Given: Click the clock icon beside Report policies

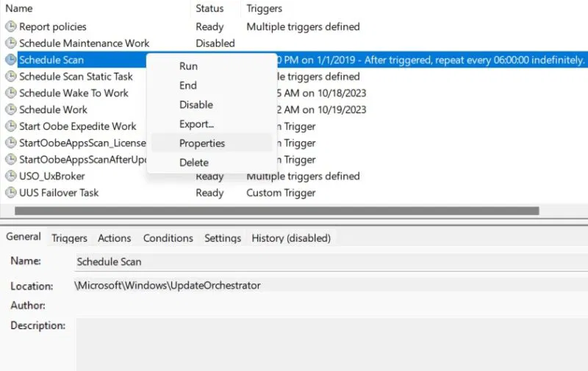Looking at the screenshot, I should [11, 26].
